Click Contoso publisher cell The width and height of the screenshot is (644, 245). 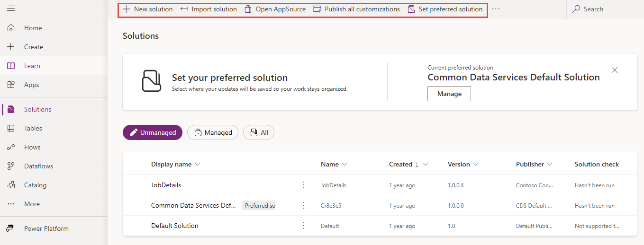point(534,185)
